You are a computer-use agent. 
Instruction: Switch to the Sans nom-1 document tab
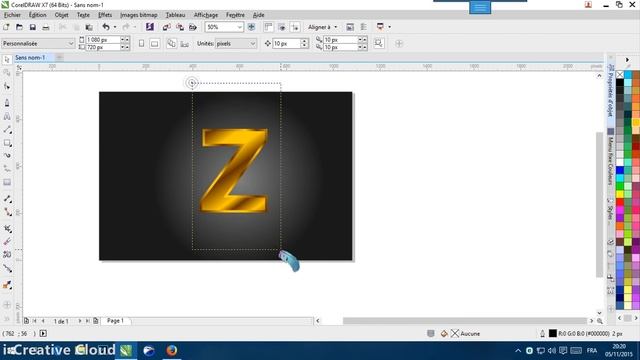pyautogui.click(x=30, y=58)
